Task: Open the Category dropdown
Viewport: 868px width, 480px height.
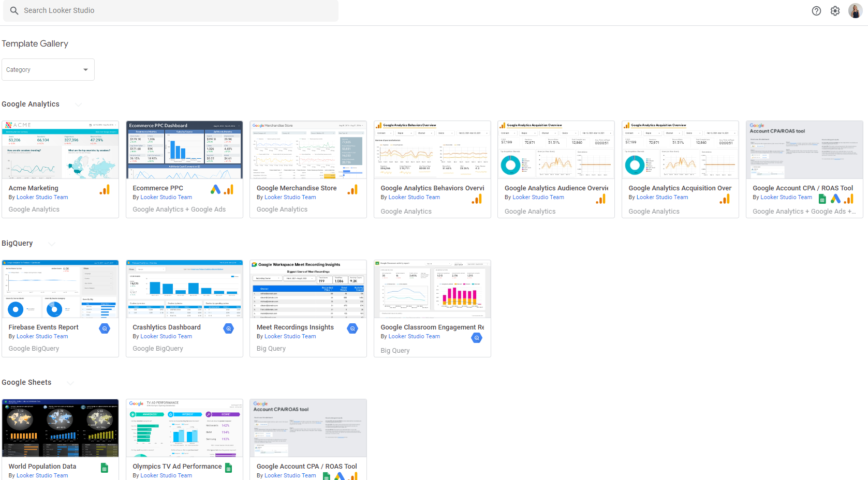Action: pyautogui.click(x=48, y=69)
